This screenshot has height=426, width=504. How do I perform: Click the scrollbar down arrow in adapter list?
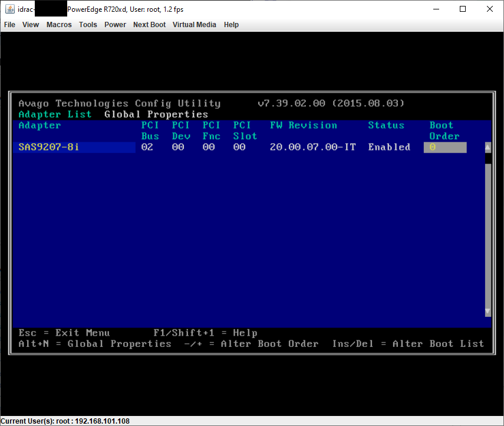coord(487,311)
